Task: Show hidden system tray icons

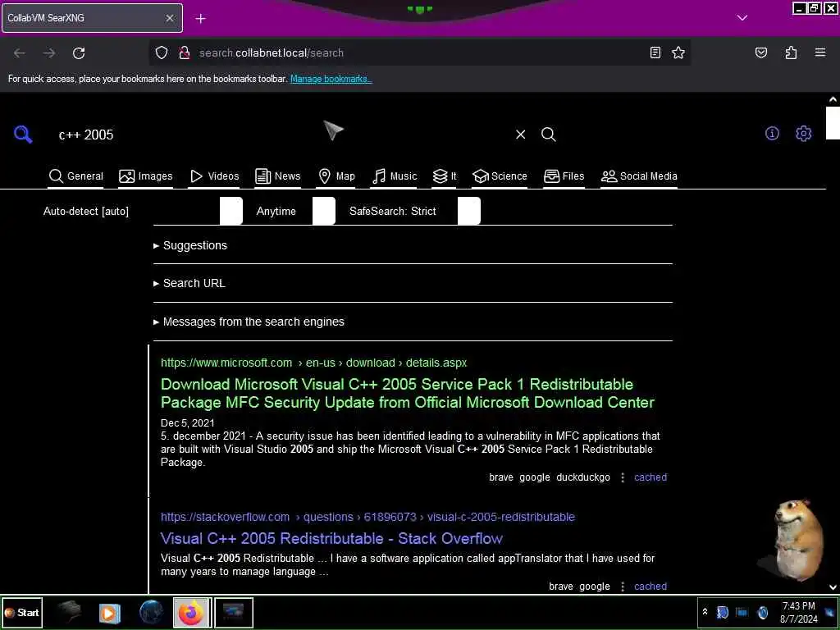Action: click(x=705, y=612)
